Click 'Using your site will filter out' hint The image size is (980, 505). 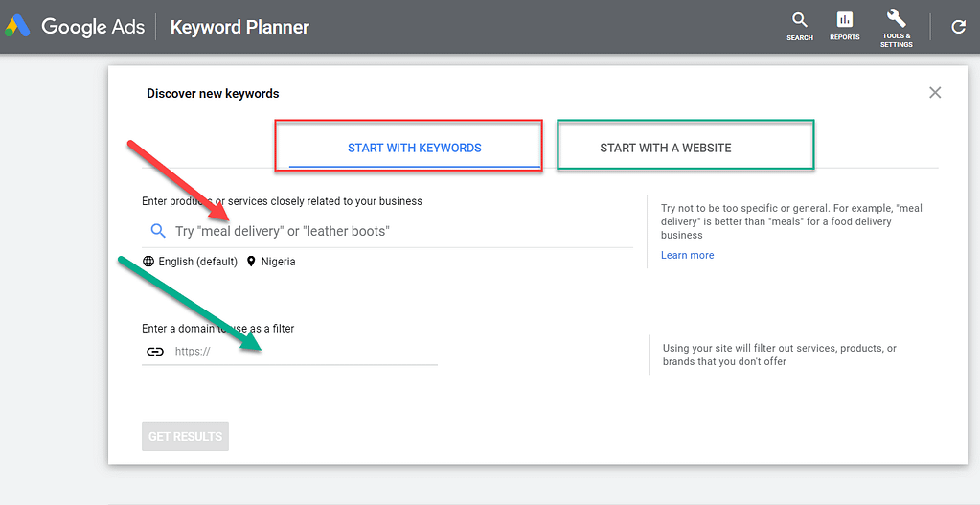click(x=780, y=355)
